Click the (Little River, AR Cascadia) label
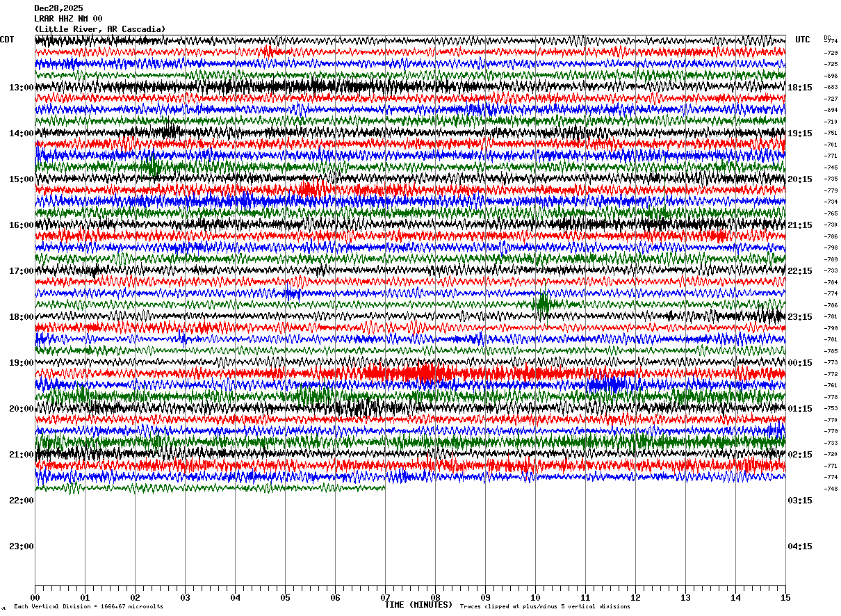Screen dimensions: 841x616 (x=100, y=29)
